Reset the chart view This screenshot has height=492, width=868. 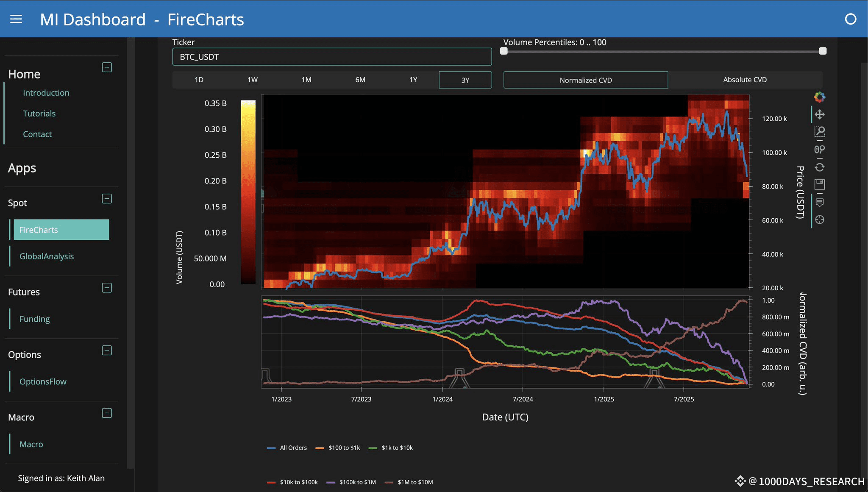point(820,167)
